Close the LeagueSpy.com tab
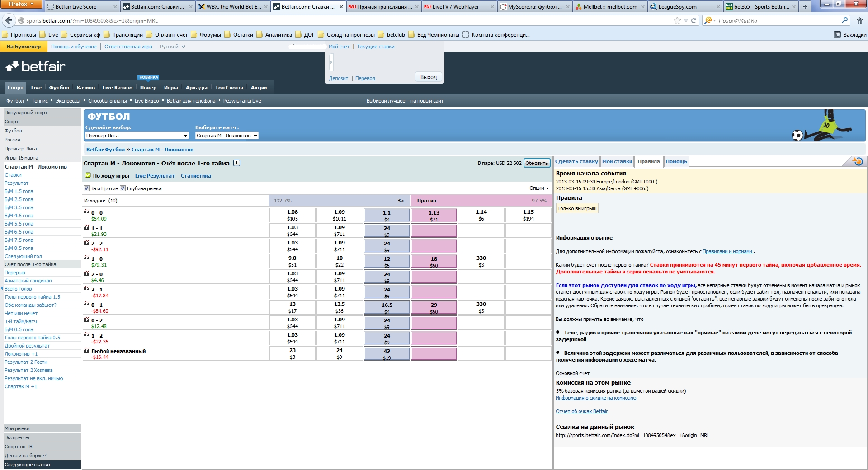 click(718, 7)
